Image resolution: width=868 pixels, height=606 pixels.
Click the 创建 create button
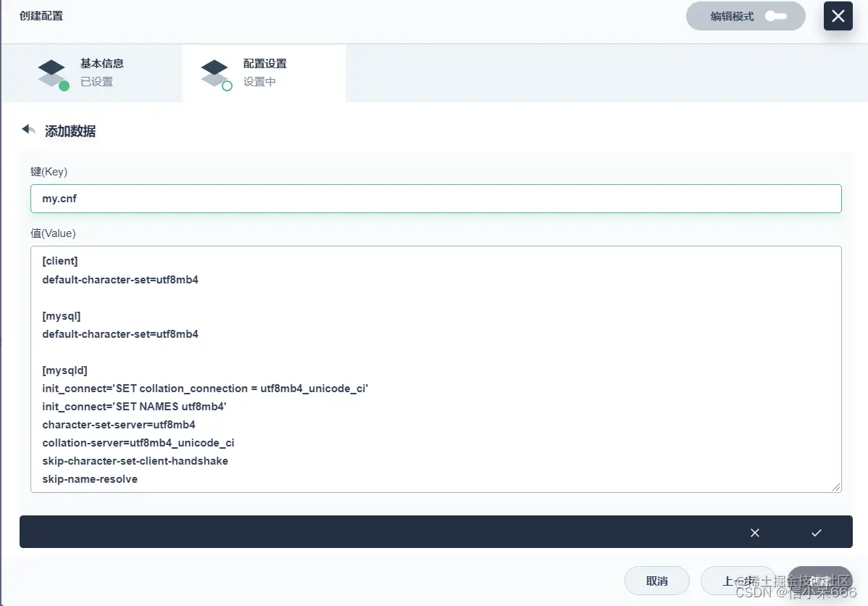tap(820, 581)
